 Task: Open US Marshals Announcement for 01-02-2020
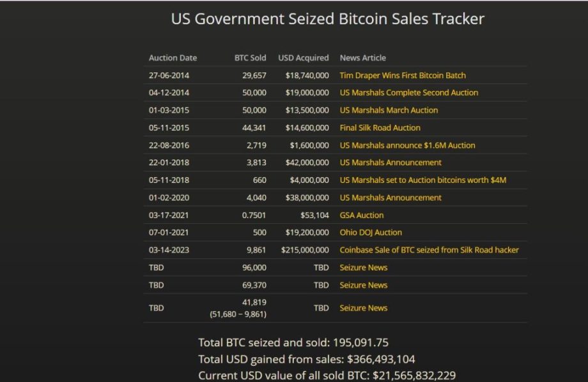[391, 198]
